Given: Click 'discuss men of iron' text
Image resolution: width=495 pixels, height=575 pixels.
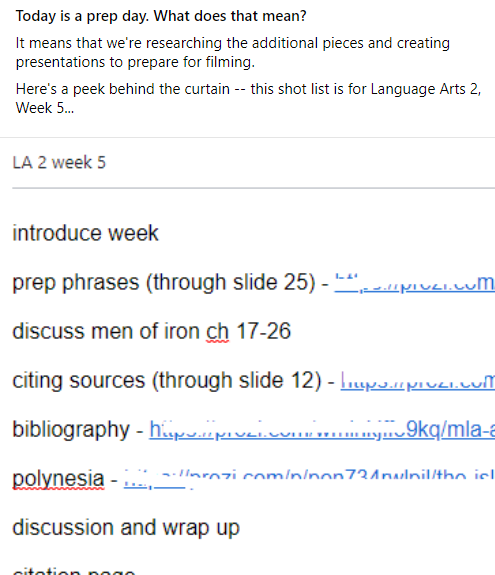Looking at the screenshot, I should click(x=106, y=332).
